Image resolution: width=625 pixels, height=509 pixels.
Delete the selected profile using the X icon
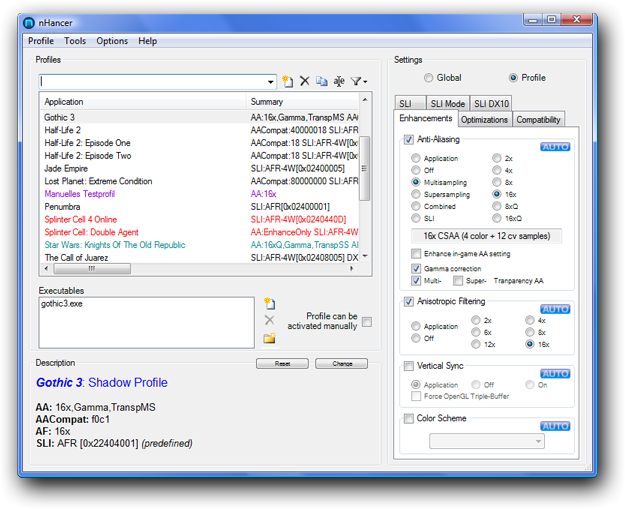coord(305,81)
